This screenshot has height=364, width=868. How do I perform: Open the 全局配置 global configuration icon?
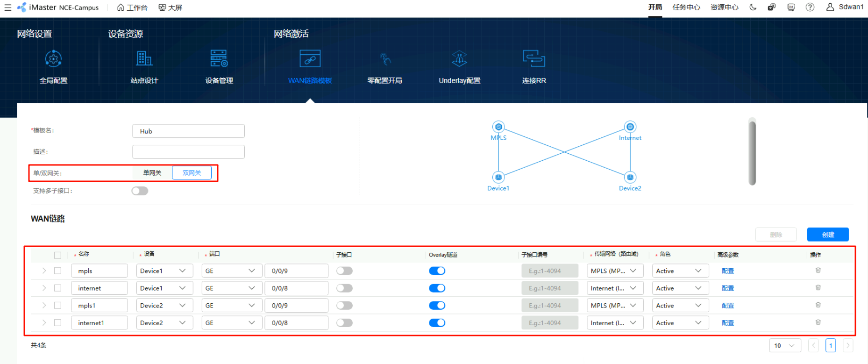(x=53, y=59)
